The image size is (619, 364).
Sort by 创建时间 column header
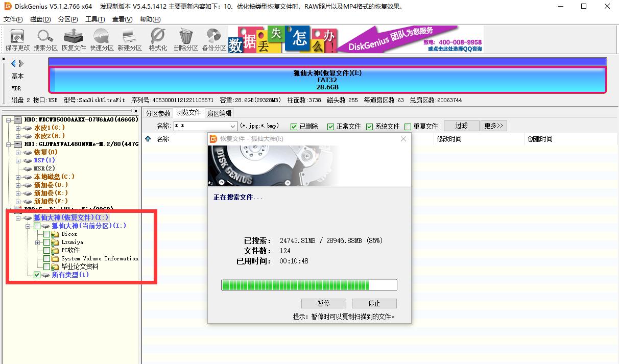pos(540,139)
